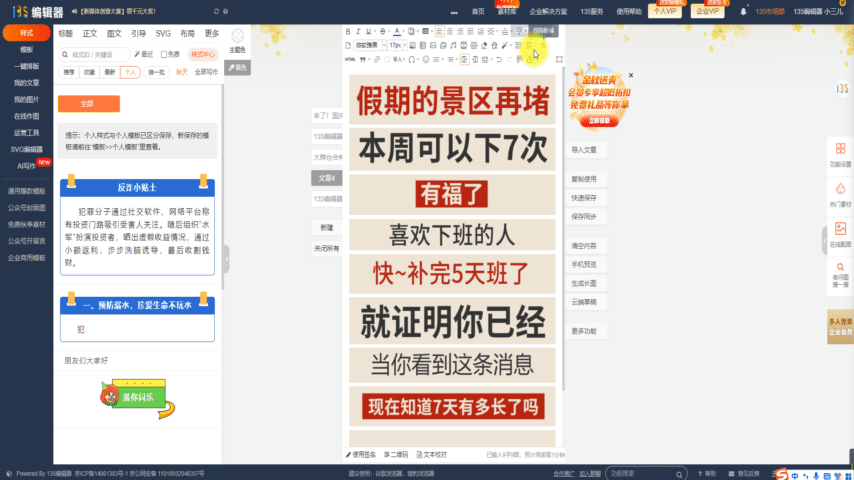Close the 金秋送爽 promotion banner
The width and height of the screenshot is (854, 480).
(x=631, y=75)
